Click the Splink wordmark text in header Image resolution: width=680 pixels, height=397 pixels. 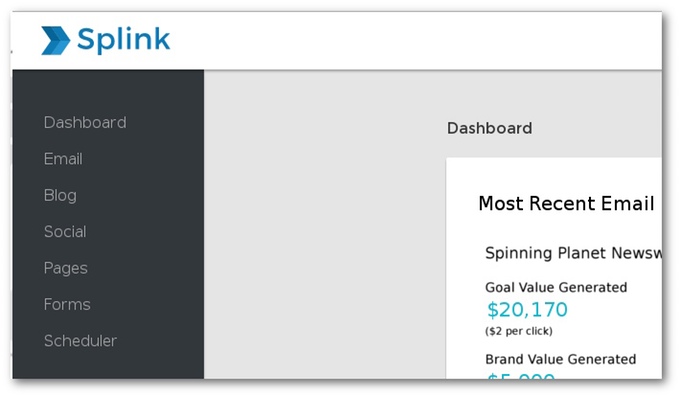point(124,40)
